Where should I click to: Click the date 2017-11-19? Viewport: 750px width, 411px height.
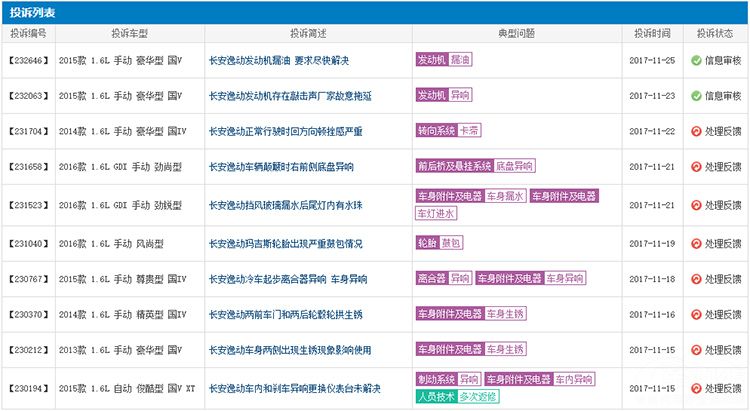pyautogui.click(x=652, y=244)
